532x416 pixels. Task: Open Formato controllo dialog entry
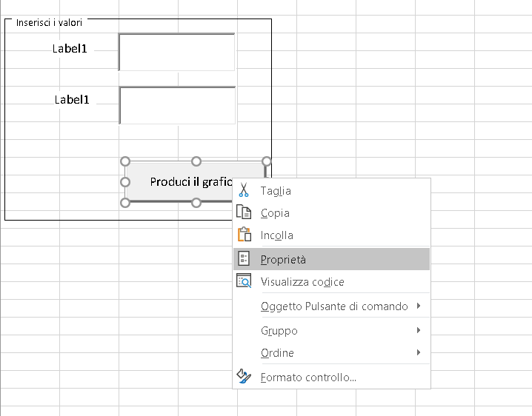(331, 377)
